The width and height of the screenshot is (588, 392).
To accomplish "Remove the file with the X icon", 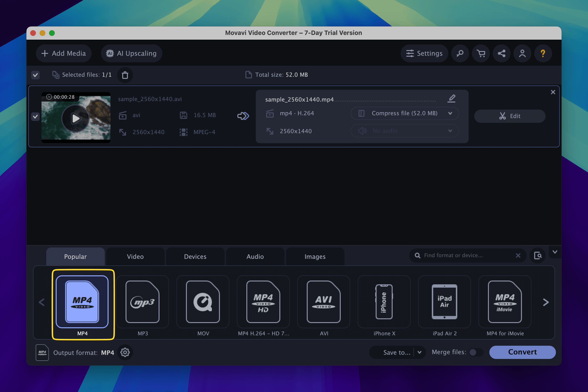I will pos(553,92).
